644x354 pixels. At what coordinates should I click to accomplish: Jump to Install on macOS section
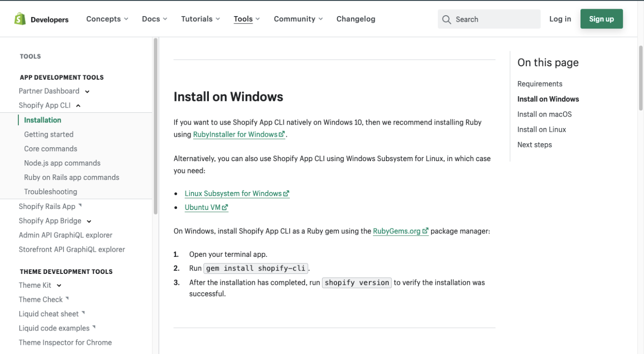544,114
